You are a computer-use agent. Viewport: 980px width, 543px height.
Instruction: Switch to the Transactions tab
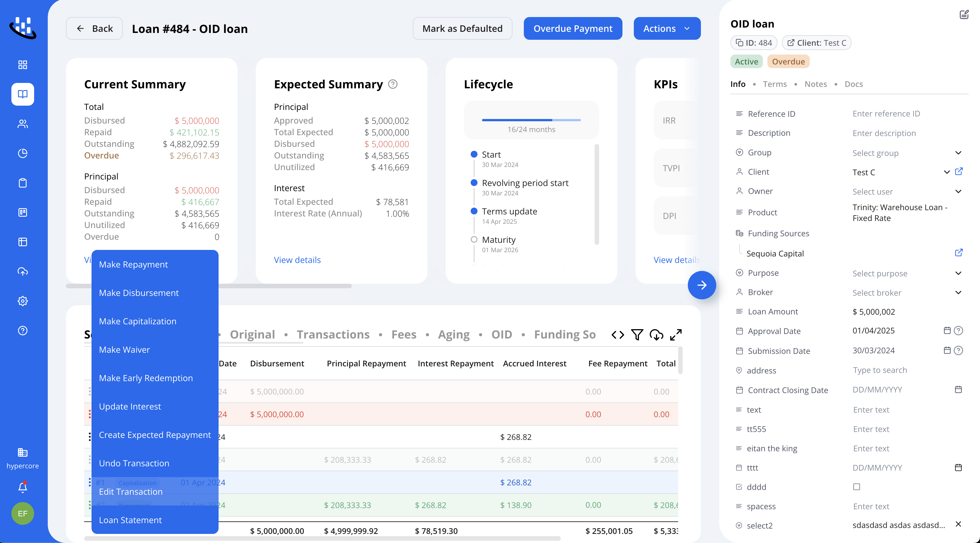333,334
